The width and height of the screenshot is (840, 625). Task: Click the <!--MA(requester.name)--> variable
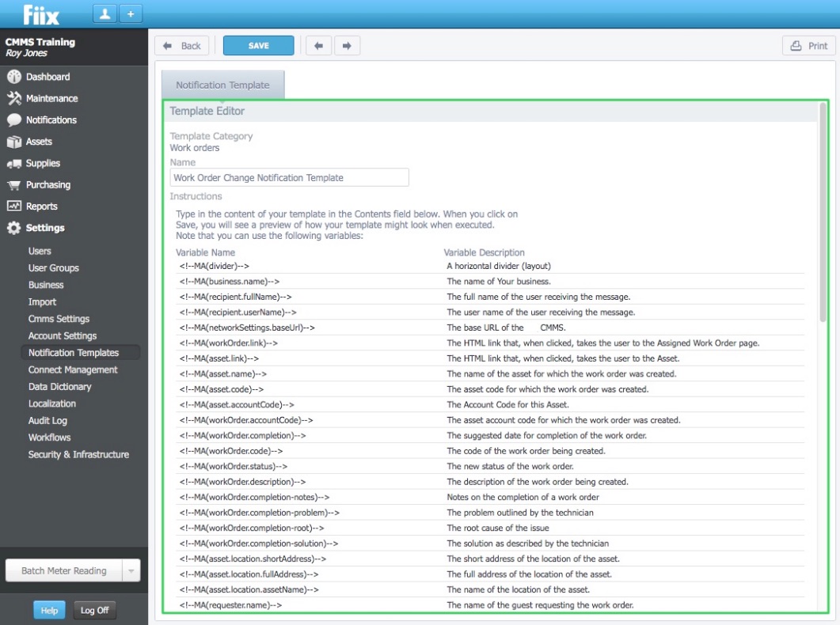[231, 604]
